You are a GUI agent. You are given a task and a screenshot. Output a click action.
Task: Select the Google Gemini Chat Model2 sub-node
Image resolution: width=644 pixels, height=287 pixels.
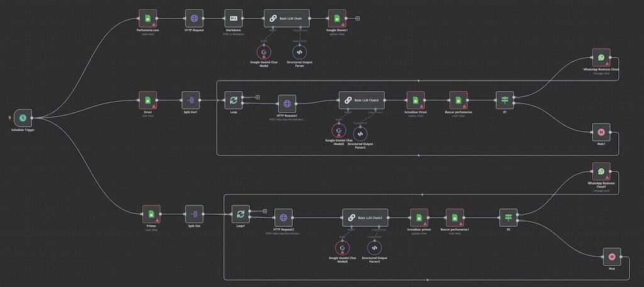click(339, 131)
